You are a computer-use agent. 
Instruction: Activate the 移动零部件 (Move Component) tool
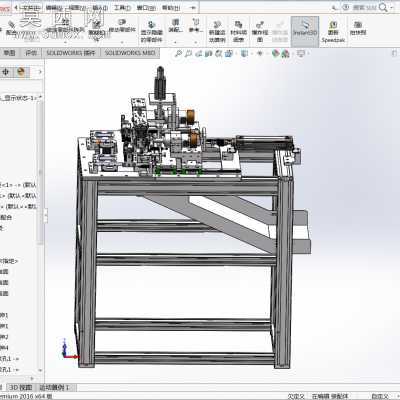(122, 25)
